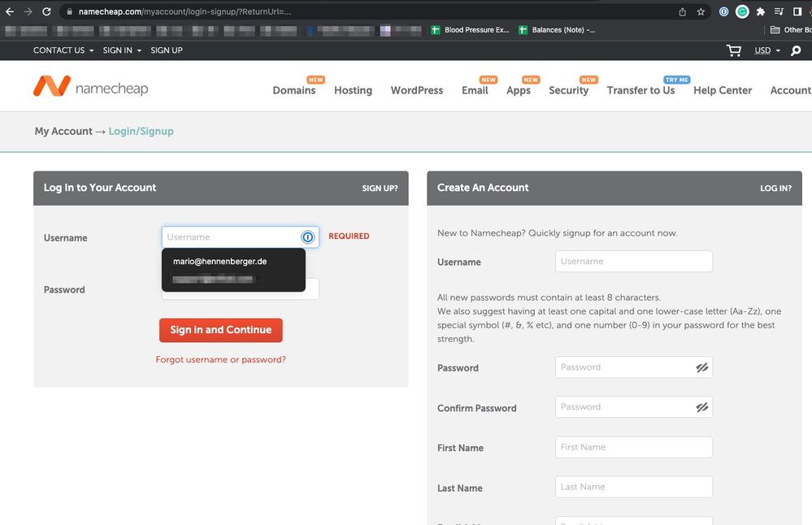Show Password field text via the eye-slash icon
812x525 pixels.
point(701,367)
